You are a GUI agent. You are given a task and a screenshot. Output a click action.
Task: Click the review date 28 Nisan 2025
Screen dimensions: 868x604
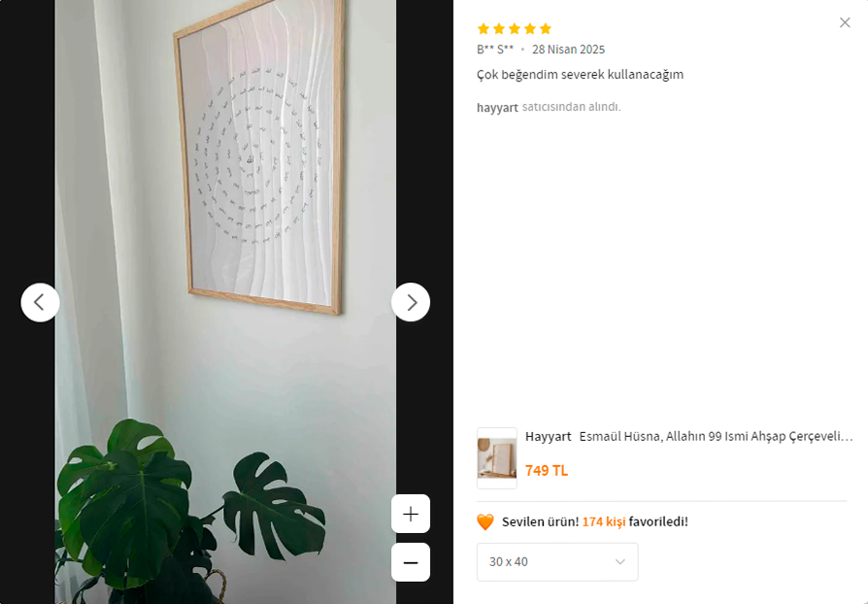pyautogui.click(x=569, y=50)
